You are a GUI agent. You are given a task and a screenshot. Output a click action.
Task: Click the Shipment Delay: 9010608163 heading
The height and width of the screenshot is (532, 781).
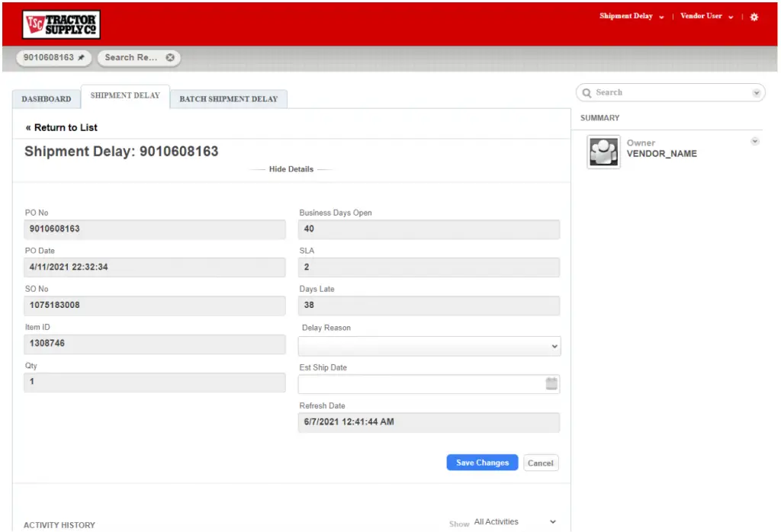pos(121,151)
